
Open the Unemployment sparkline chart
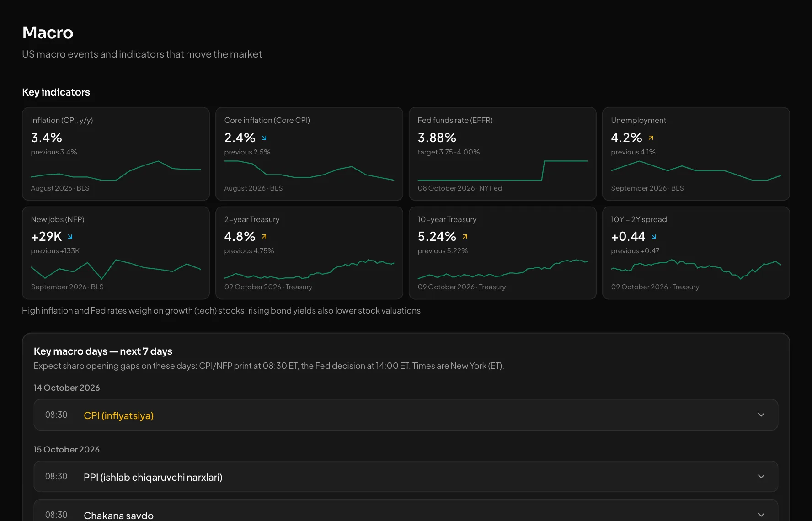696,171
